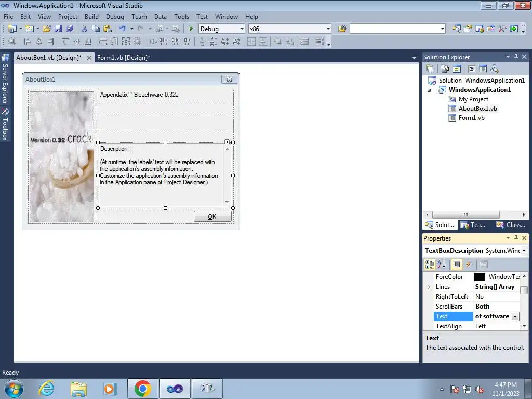Image resolution: width=532 pixels, height=399 pixels.
Task: Expand the Lines property array
Action: pos(429,287)
